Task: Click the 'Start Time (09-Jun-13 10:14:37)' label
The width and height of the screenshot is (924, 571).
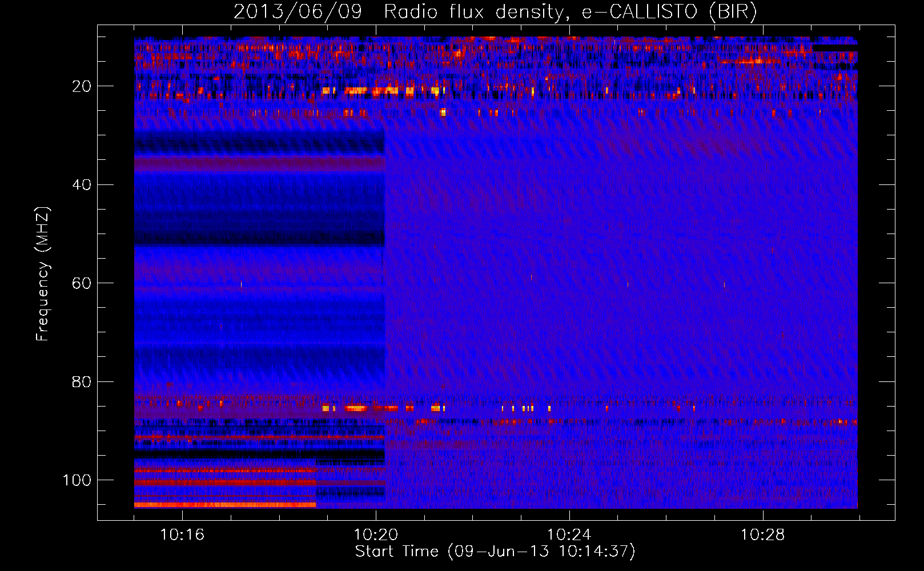Action: click(x=495, y=552)
